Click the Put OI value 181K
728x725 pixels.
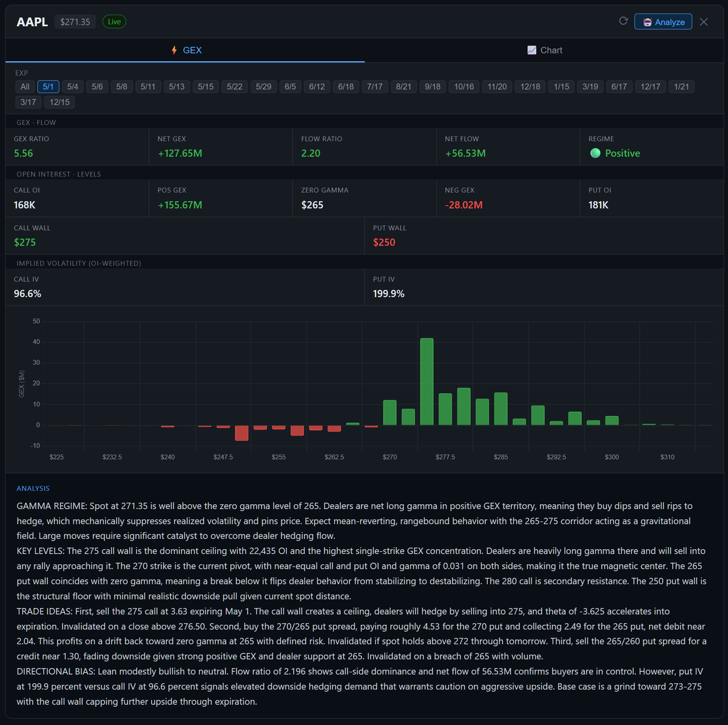(x=598, y=205)
